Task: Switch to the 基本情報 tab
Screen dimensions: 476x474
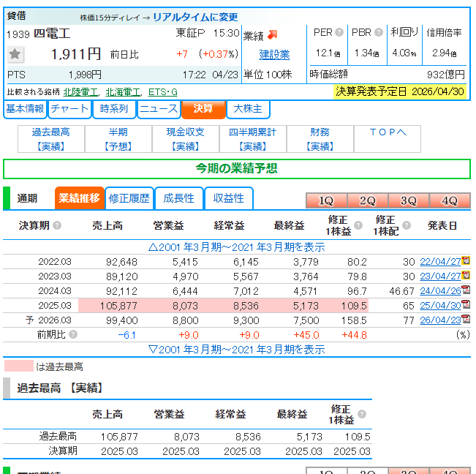Action: click(25, 109)
